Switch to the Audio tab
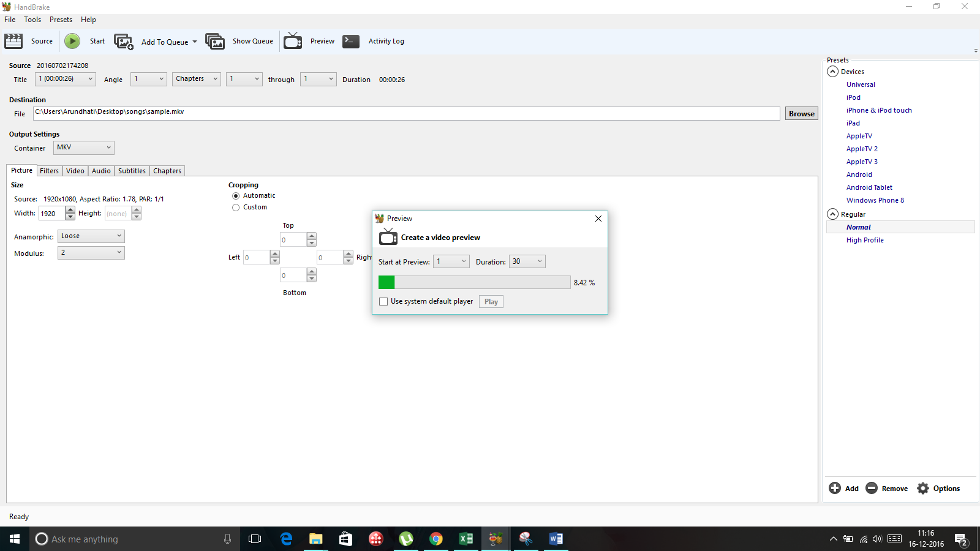The width and height of the screenshot is (980, 551). click(101, 171)
